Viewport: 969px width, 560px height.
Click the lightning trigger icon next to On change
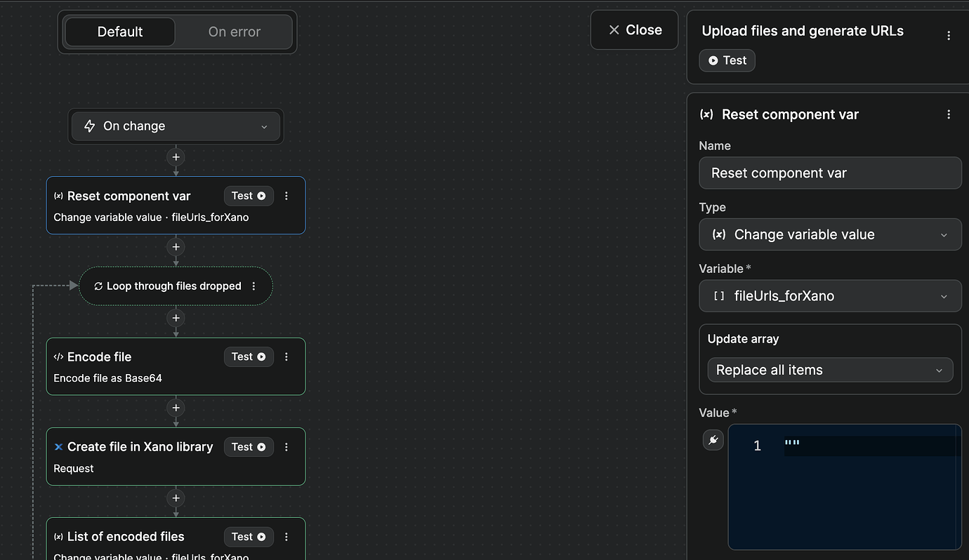[88, 126]
